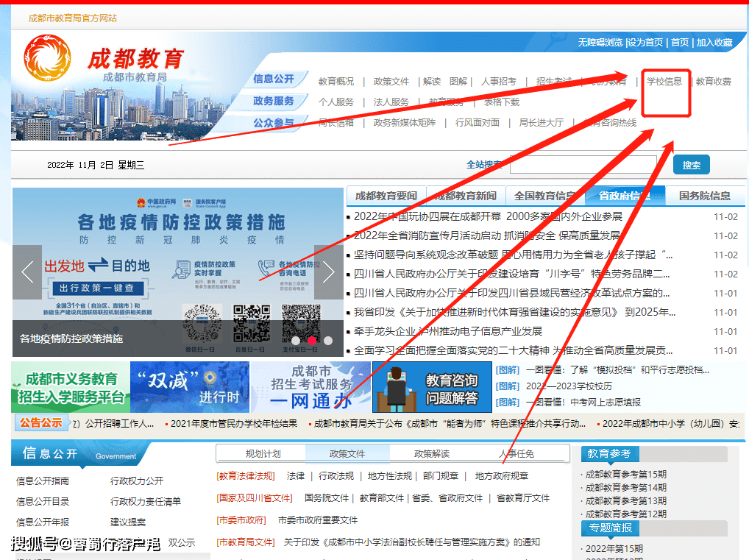Open 教育概况 navigation link

[x=336, y=82]
